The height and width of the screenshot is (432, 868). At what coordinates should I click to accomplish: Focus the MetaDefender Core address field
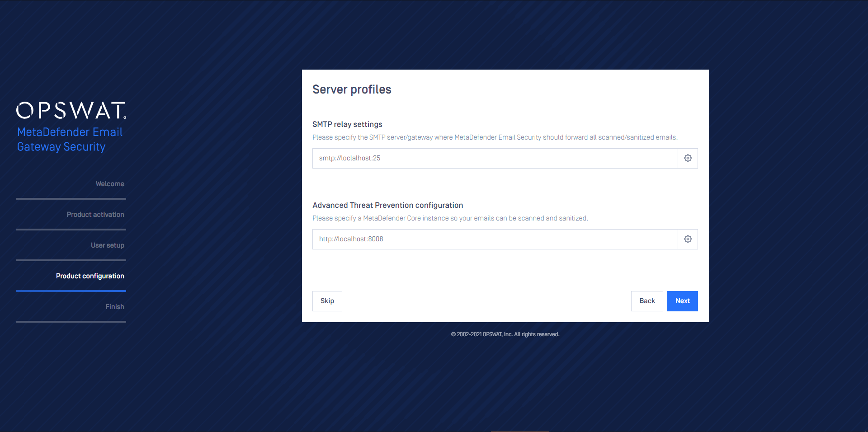495,239
